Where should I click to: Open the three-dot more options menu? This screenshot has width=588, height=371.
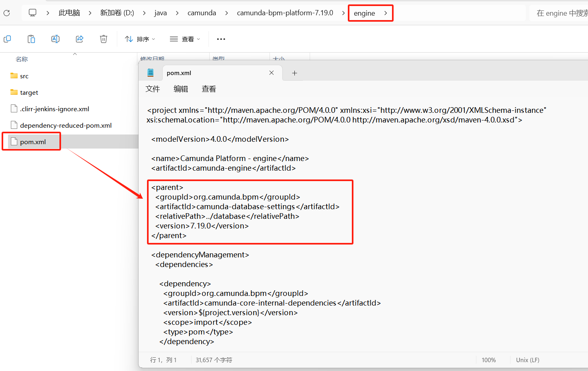[221, 39]
